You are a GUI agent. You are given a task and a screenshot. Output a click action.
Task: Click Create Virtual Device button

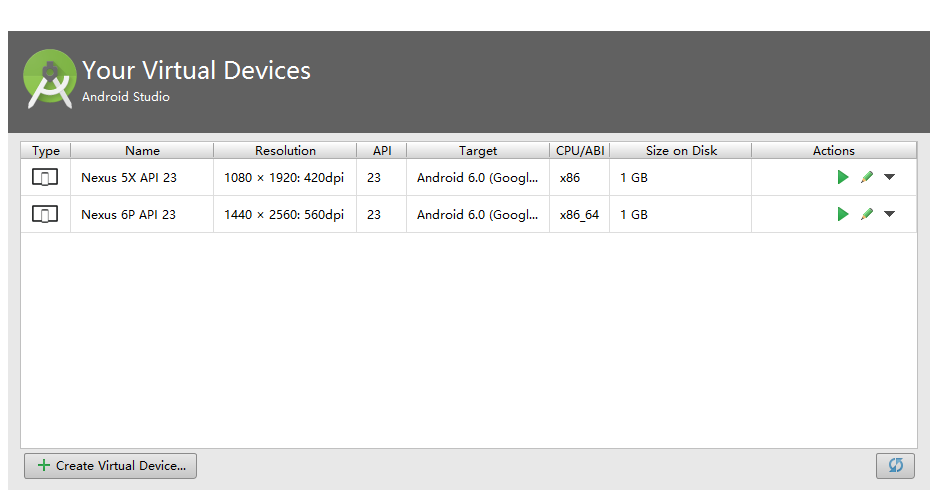click(111, 466)
